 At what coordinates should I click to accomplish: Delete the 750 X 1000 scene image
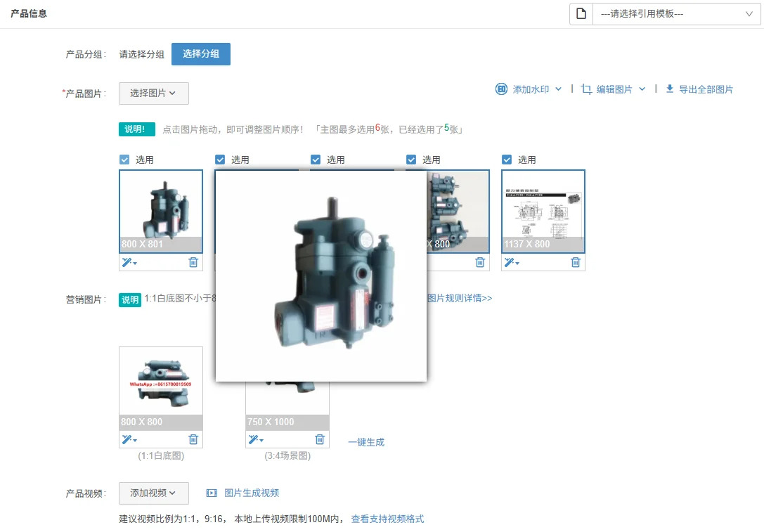click(x=320, y=439)
